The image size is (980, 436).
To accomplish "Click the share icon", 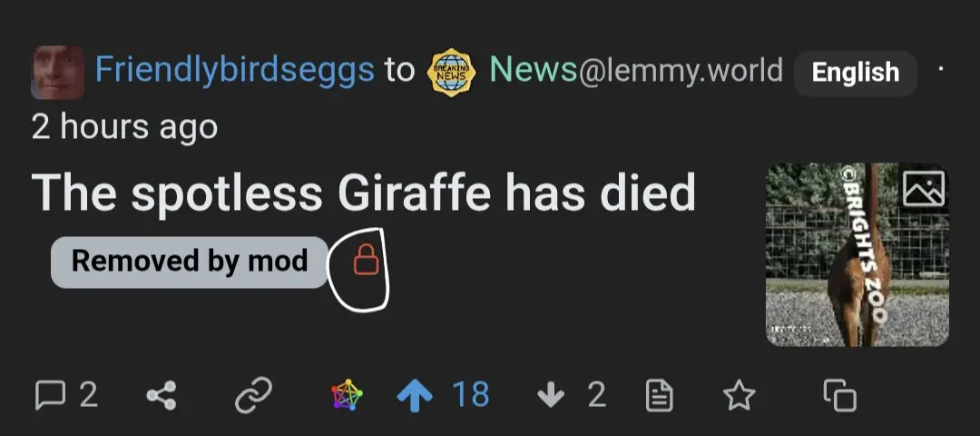I will coord(162,395).
